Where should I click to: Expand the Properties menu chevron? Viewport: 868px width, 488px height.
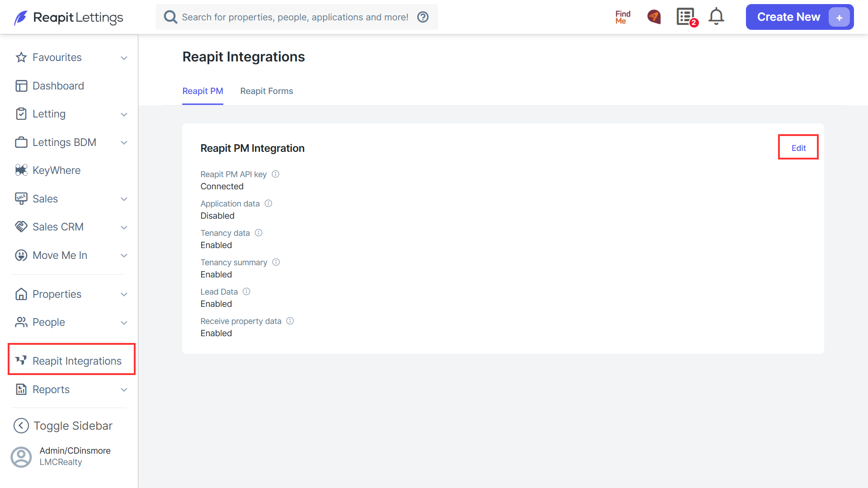(124, 294)
